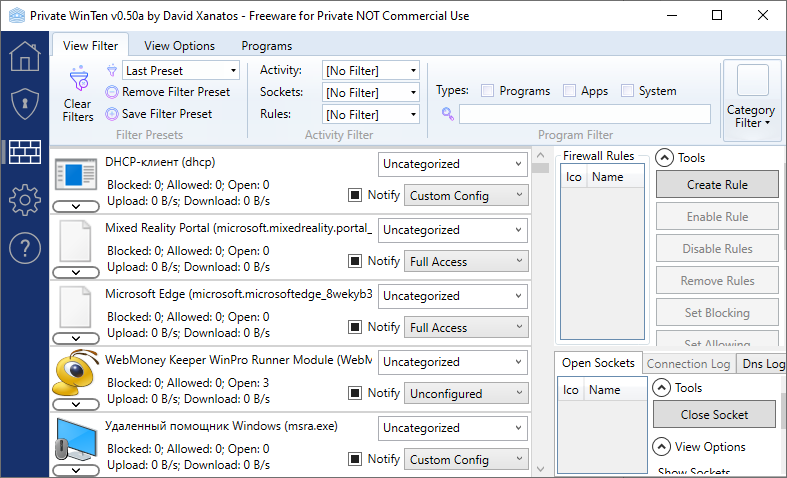Open the Connection Log tab
787x478 pixels.
click(x=688, y=364)
